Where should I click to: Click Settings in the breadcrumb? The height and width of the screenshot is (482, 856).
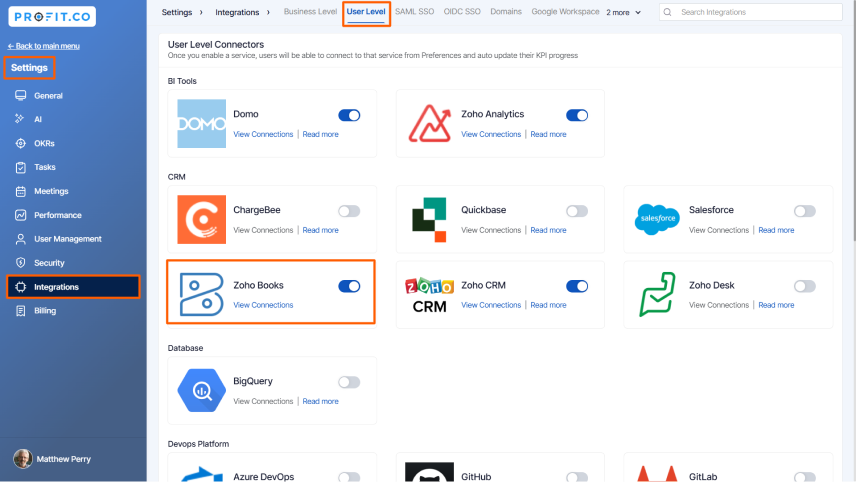[x=177, y=12]
